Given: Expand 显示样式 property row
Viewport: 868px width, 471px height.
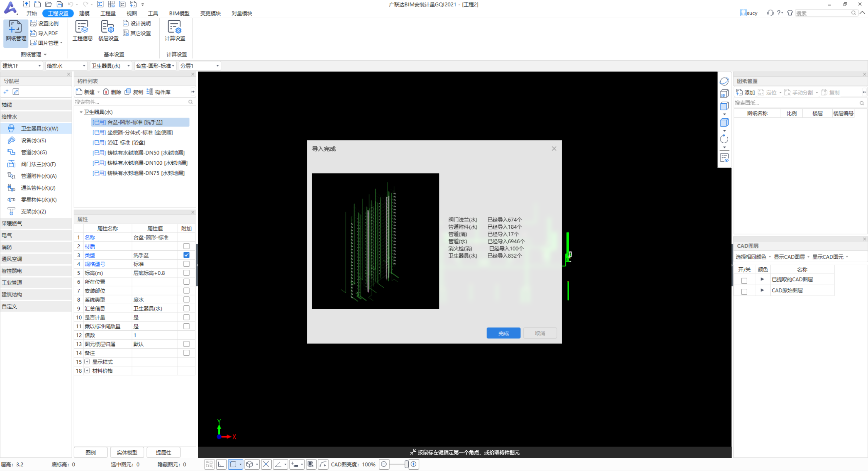Looking at the screenshot, I should 87,362.
